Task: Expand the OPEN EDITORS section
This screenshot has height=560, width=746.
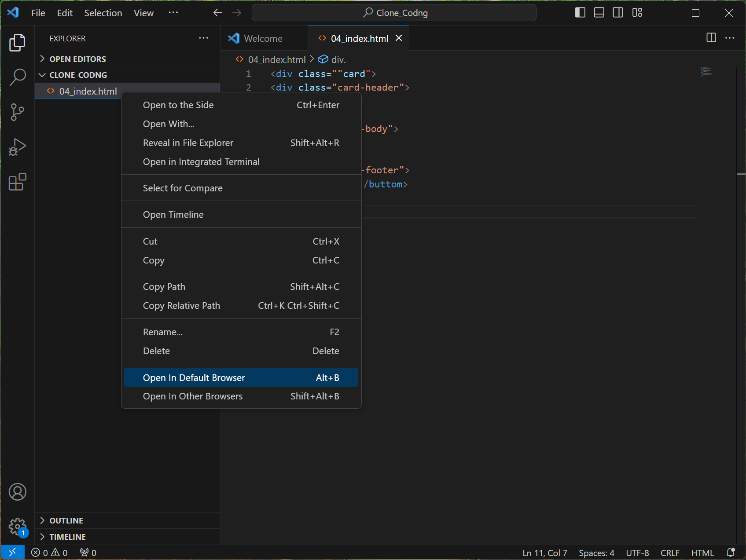Action: (x=128, y=59)
